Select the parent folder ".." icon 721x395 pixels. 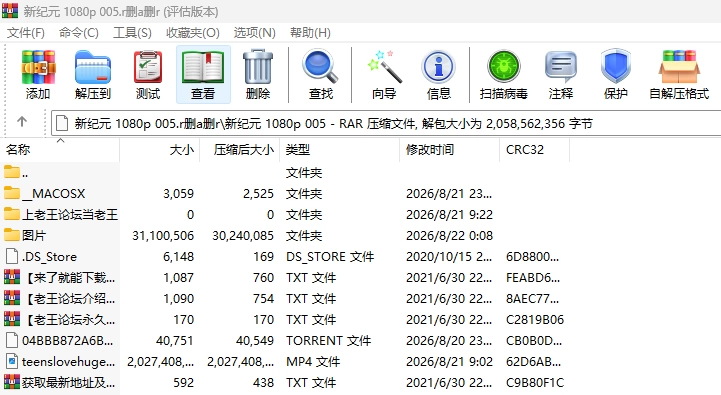point(12,172)
